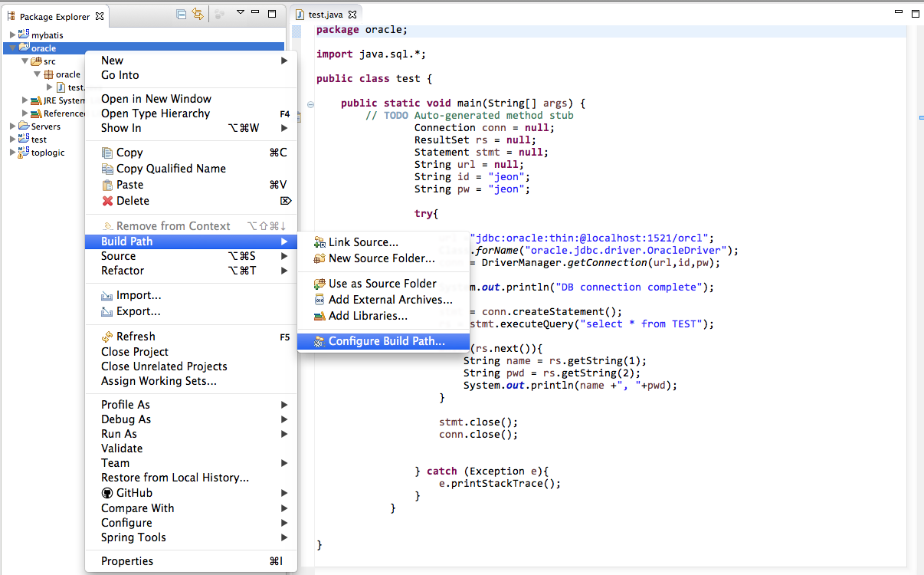Select the test project in Package Explorer
The height and width of the screenshot is (575, 924).
click(38, 140)
